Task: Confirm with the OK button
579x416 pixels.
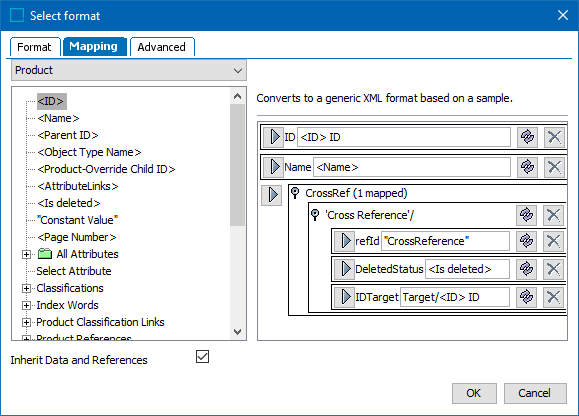Action: click(474, 393)
